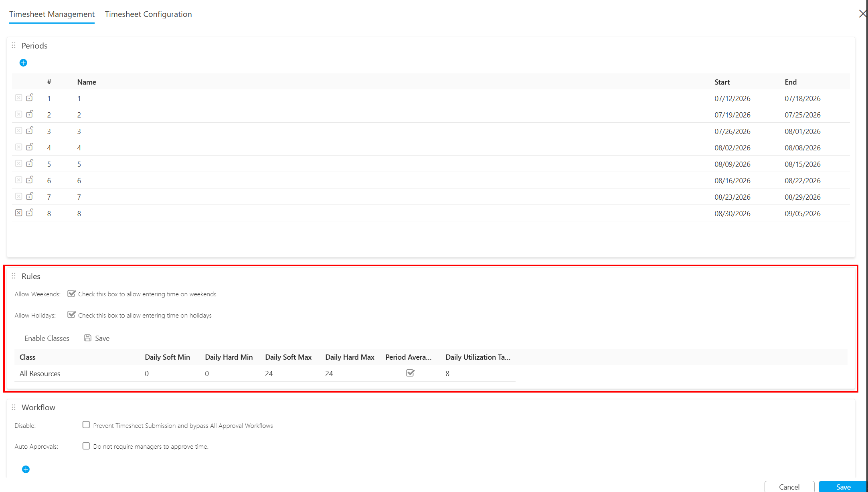868x492 pixels.
Task: Click the Daily Utilization Target column header
Action: tap(478, 357)
